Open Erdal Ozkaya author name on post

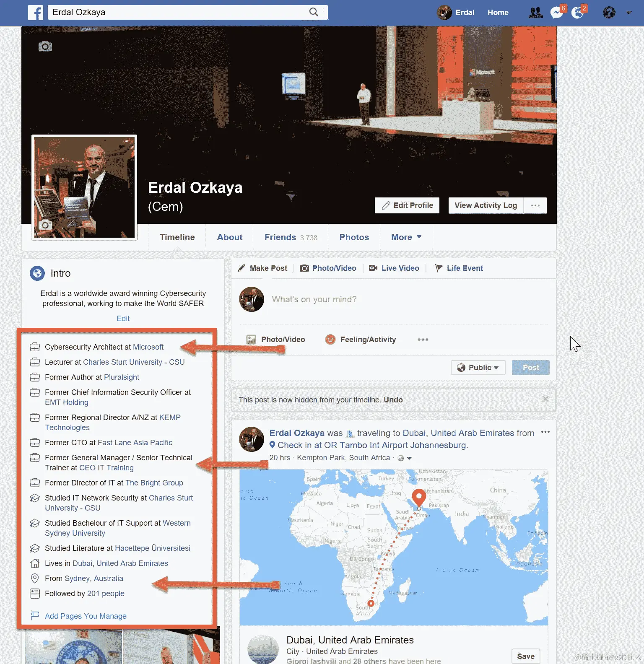coord(297,433)
